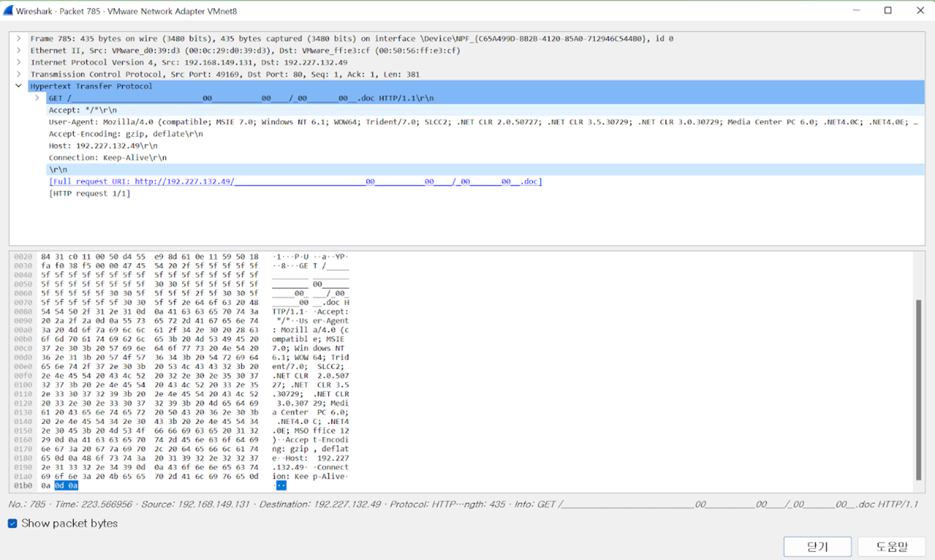Click the hex pane vertical scrollbar thumb
The image size is (935, 560).
(x=918, y=389)
